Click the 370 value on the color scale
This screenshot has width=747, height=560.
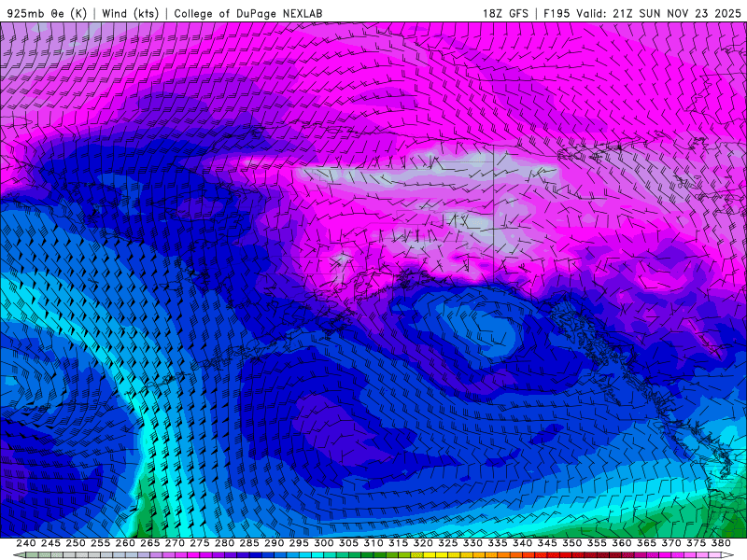tap(671, 543)
